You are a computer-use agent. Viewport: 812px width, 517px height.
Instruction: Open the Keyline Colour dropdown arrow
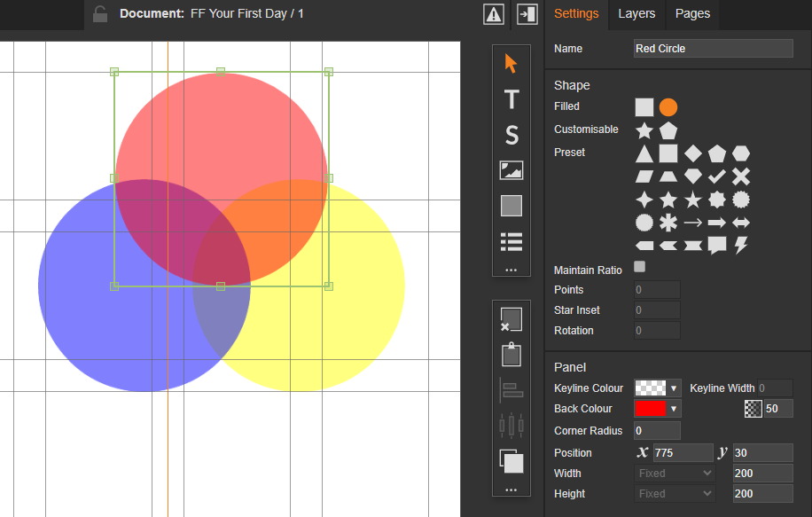coord(675,388)
